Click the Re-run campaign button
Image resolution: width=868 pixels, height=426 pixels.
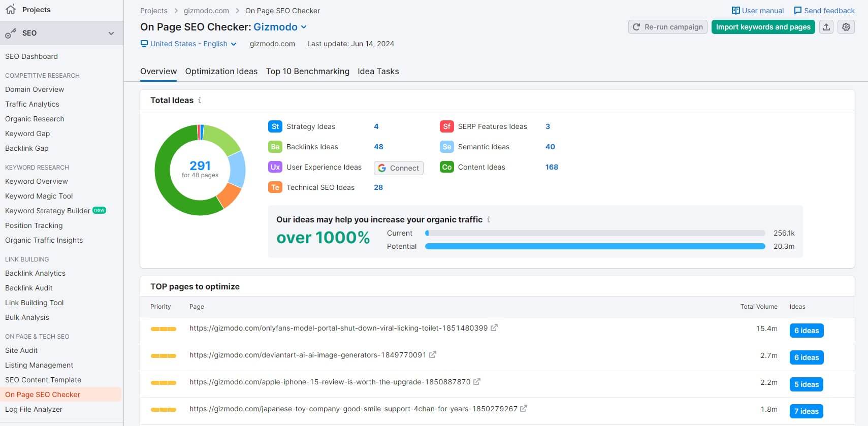(x=668, y=27)
